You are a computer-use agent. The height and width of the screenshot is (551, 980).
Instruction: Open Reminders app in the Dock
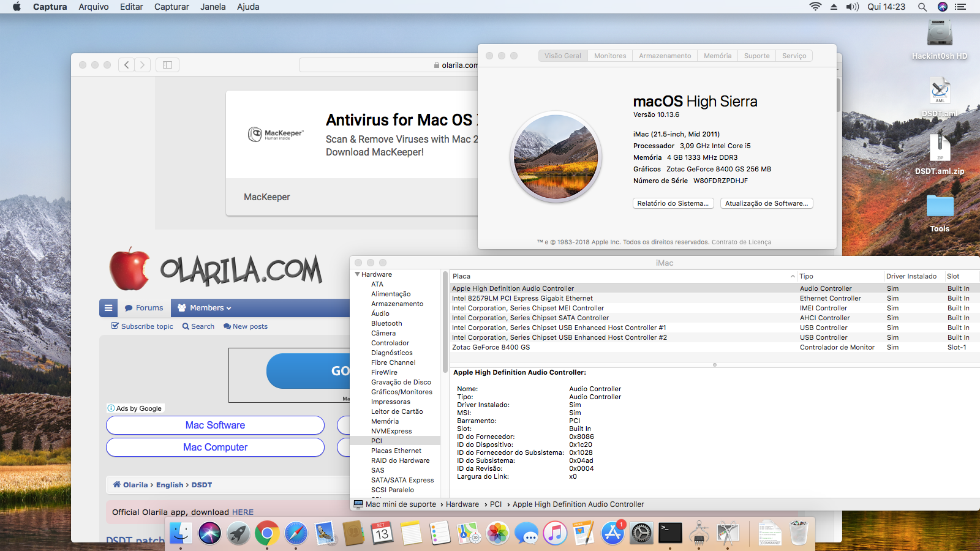coord(440,533)
